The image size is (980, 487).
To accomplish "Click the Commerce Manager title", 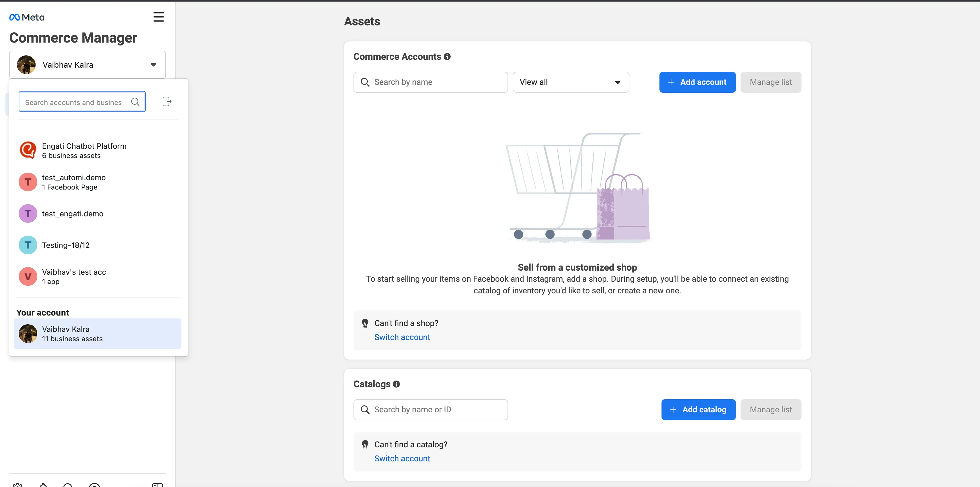I will pyautogui.click(x=73, y=38).
